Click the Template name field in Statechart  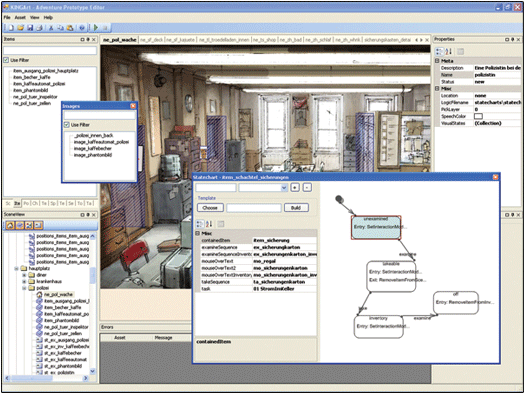coord(254,208)
